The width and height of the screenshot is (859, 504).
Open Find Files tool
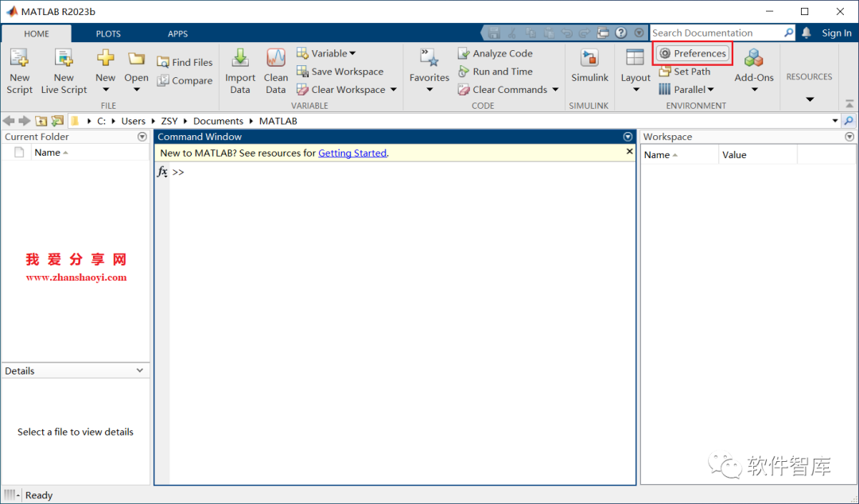[185, 62]
